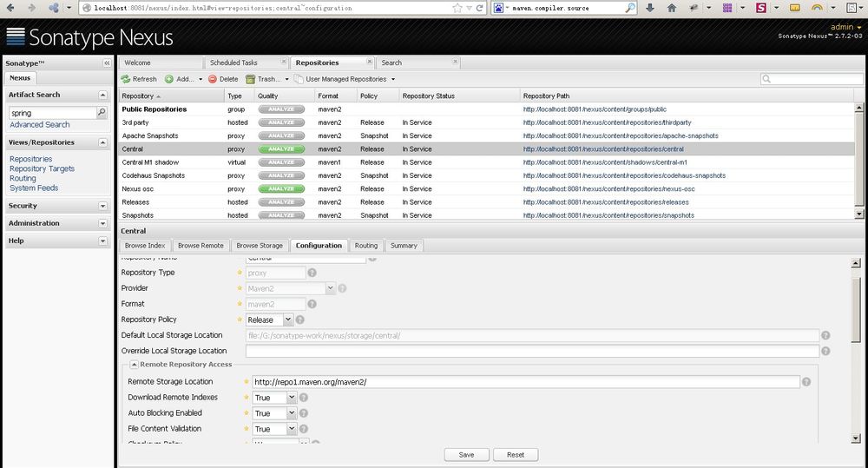Viewport: 868px width, 468px height.
Task: Open the Repository Policy dropdown
Action: (x=288, y=320)
